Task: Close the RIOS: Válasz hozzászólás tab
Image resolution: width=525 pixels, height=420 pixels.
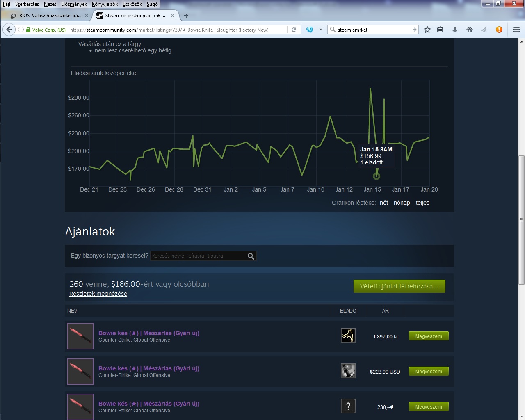Action: click(x=86, y=16)
